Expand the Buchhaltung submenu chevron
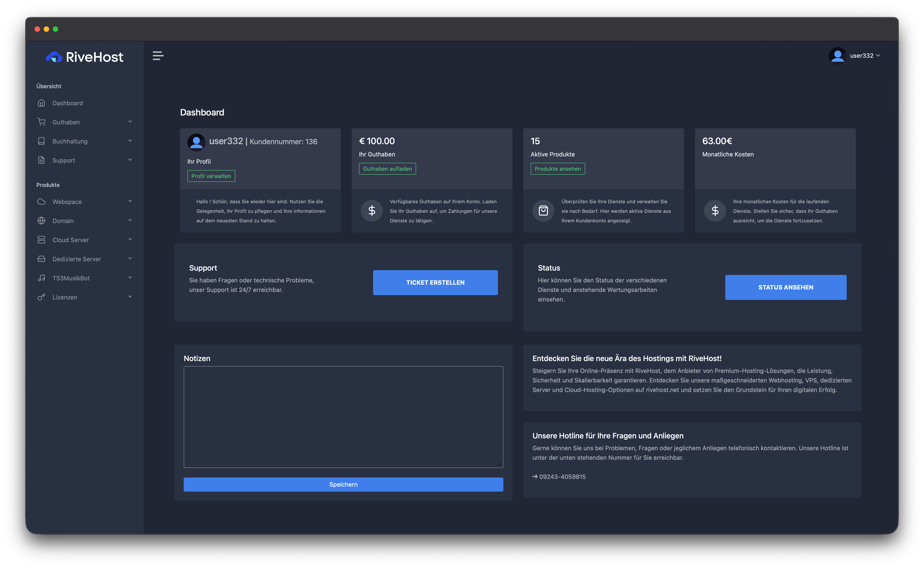The image size is (924, 568). [x=130, y=141]
